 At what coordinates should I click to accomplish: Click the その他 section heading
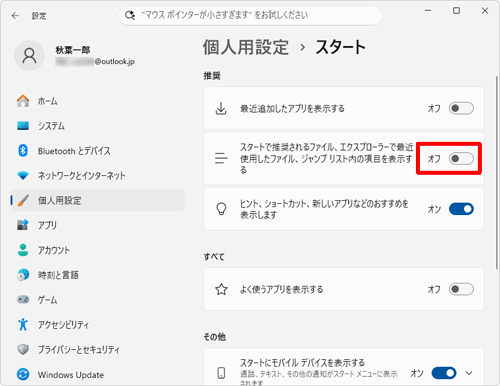tap(215, 337)
